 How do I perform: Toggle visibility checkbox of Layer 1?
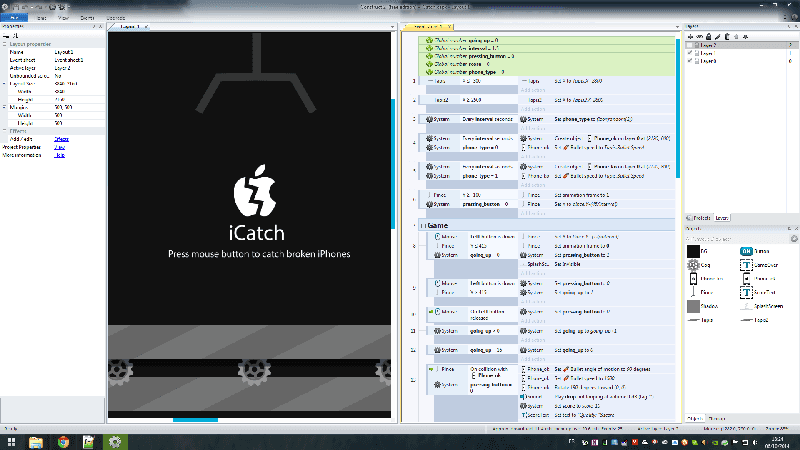[x=690, y=53]
